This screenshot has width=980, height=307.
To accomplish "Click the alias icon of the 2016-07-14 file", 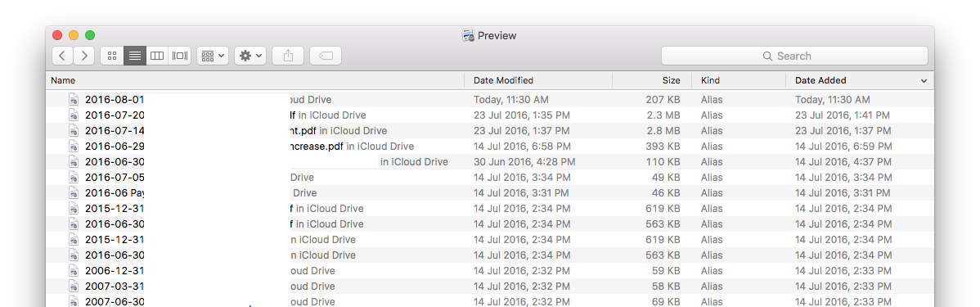I will click(x=74, y=131).
